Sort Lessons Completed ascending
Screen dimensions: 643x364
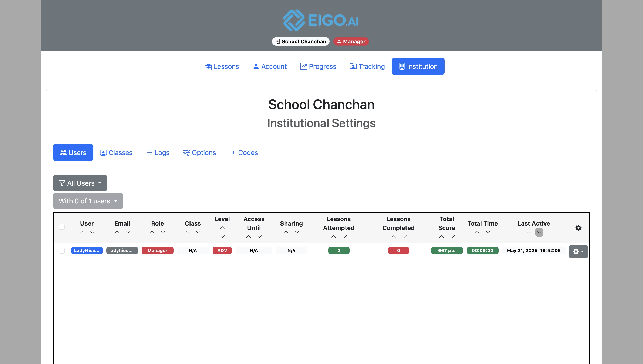point(393,237)
